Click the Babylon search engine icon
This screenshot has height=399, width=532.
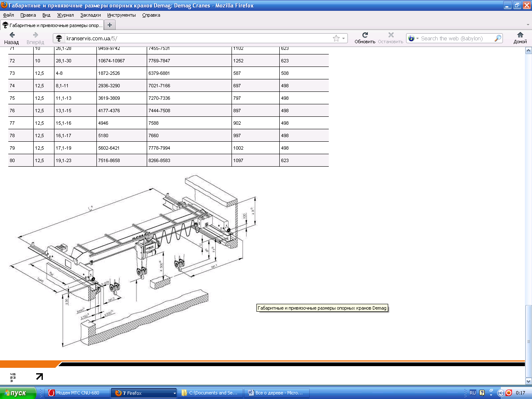click(x=411, y=38)
